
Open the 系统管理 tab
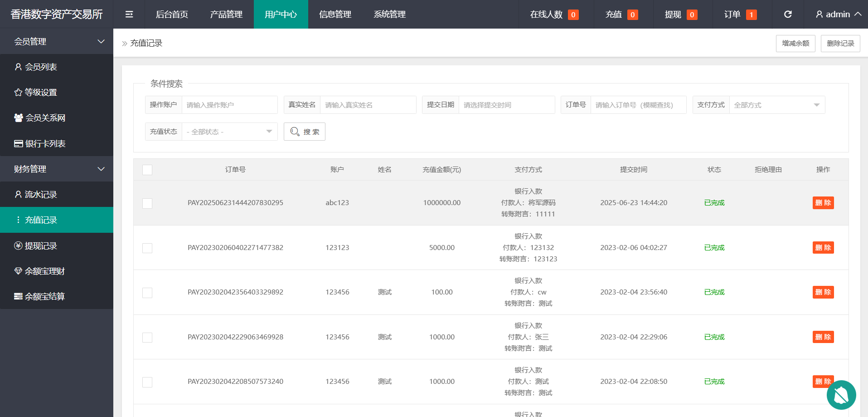[389, 15]
